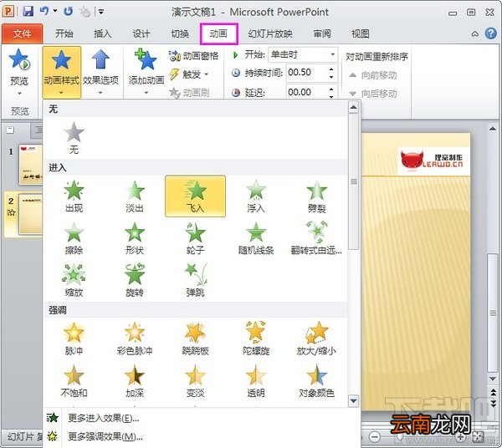Select the 弹跳 bounce animation

[x=195, y=281]
